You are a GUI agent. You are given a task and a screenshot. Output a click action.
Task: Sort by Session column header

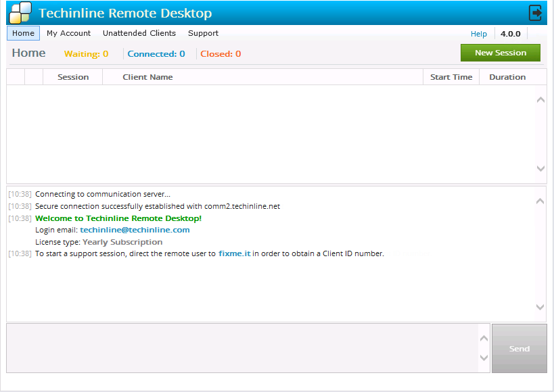[73, 77]
